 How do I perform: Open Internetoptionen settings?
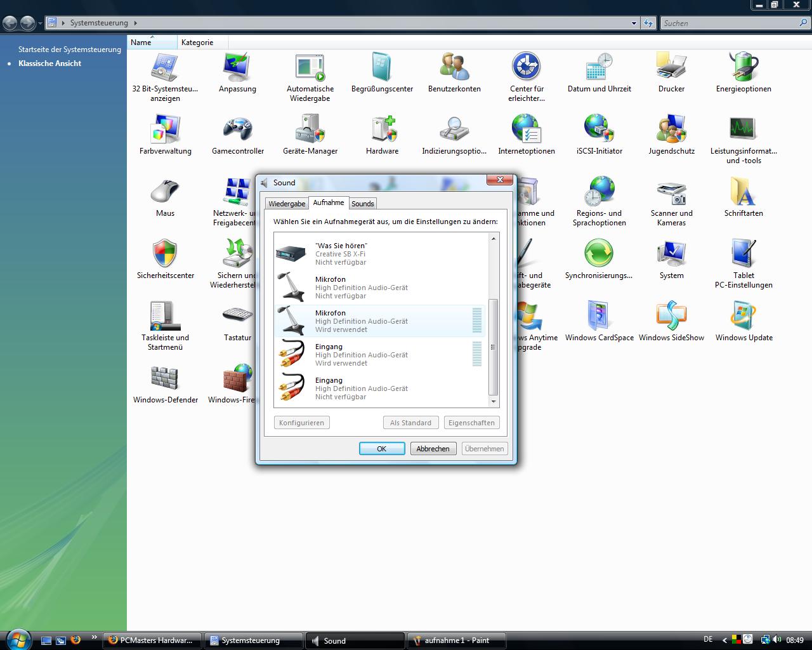tap(527, 135)
